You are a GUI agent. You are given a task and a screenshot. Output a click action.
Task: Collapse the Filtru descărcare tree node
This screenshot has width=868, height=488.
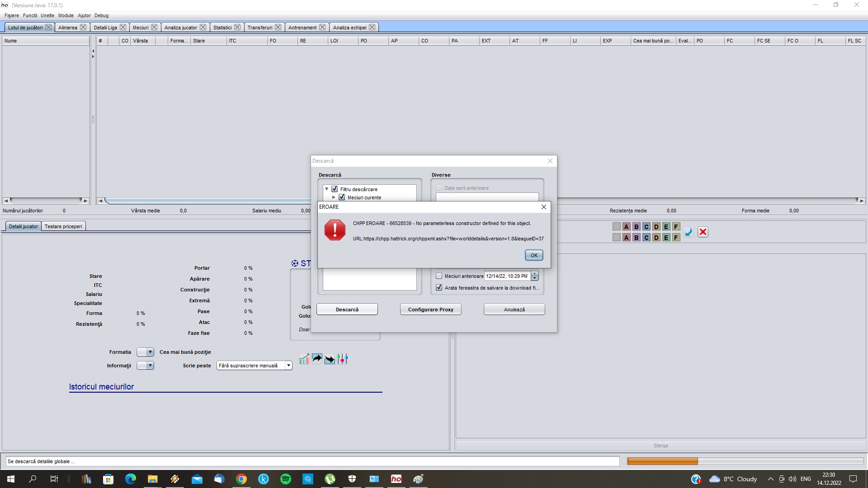(326, 189)
